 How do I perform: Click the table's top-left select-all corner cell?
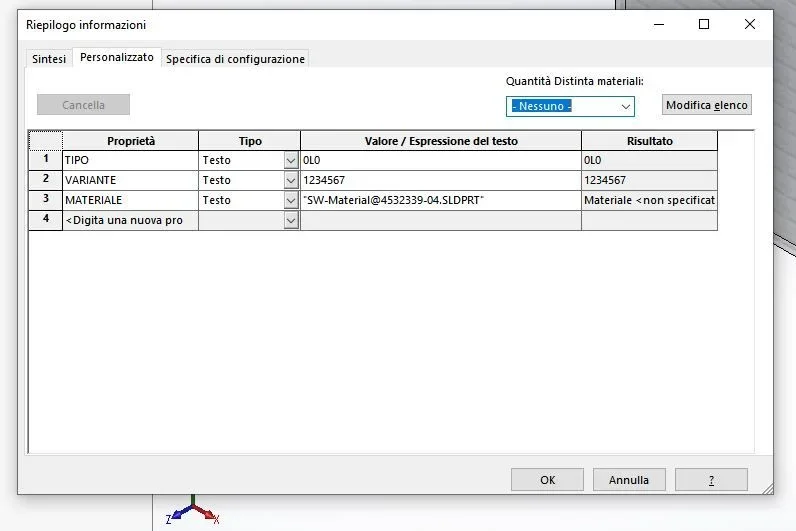tap(46, 141)
